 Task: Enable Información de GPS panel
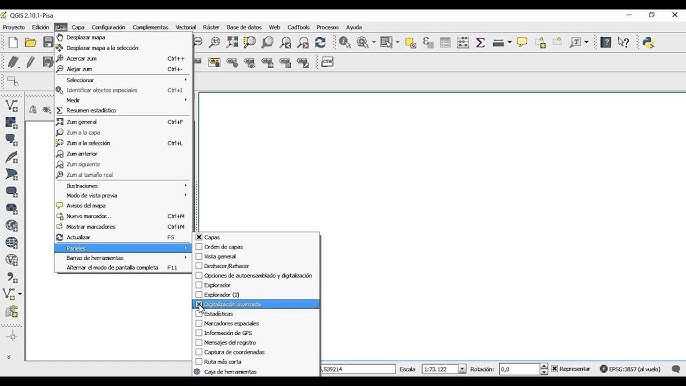click(199, 333)
